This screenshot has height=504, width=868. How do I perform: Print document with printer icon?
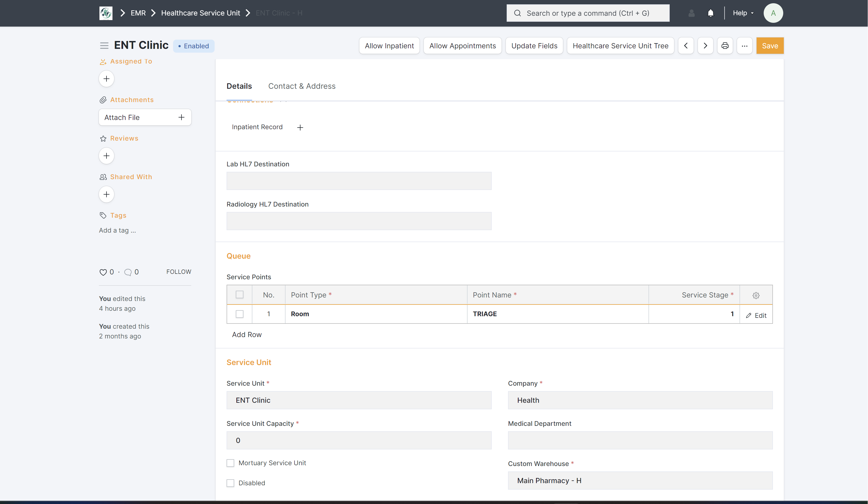pyautogui.click(x=725, y=46)
